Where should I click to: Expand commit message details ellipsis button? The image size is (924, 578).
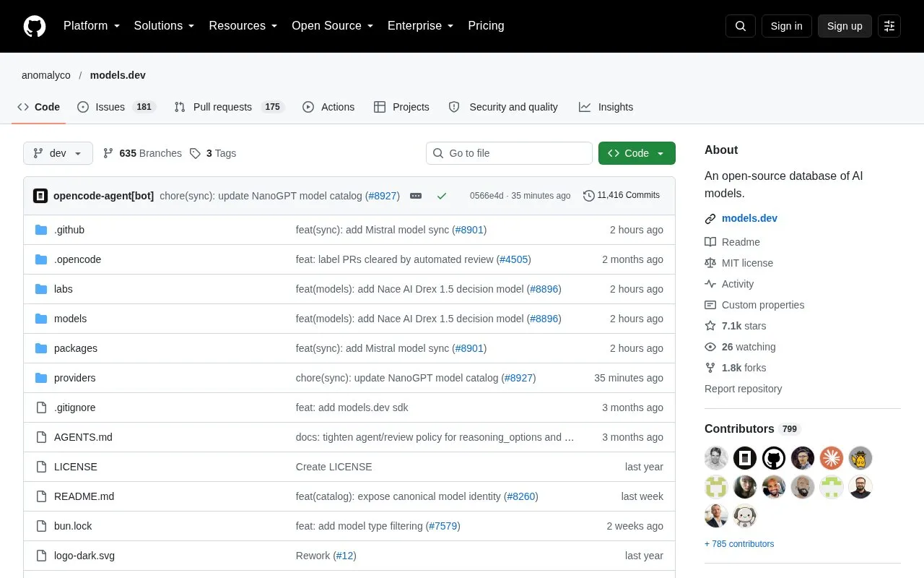click(416, 195)
